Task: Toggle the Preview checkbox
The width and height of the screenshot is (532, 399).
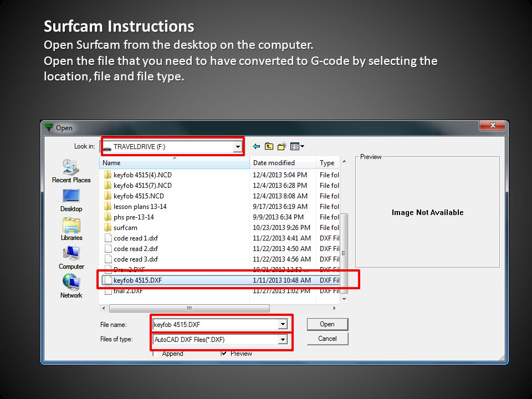Action: (224, 354)
